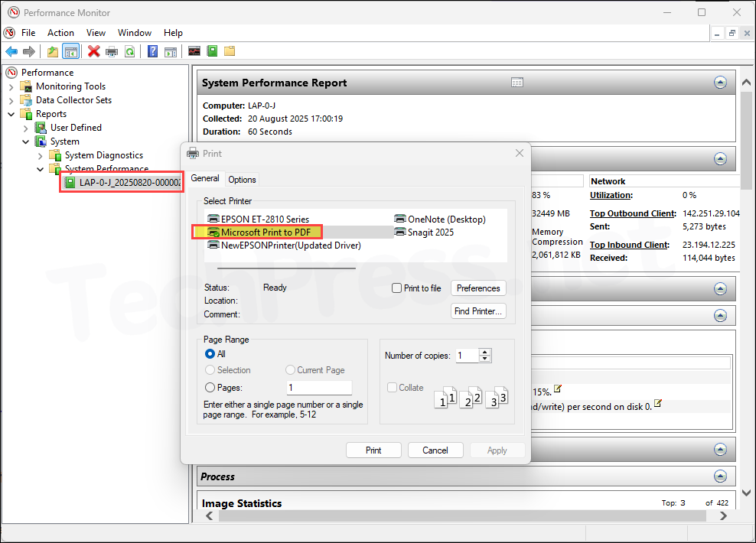Image resolution: width=756 pixels, height=543 pixels.
Task: Click the Find Printer... button
Action: pos(478,311)
